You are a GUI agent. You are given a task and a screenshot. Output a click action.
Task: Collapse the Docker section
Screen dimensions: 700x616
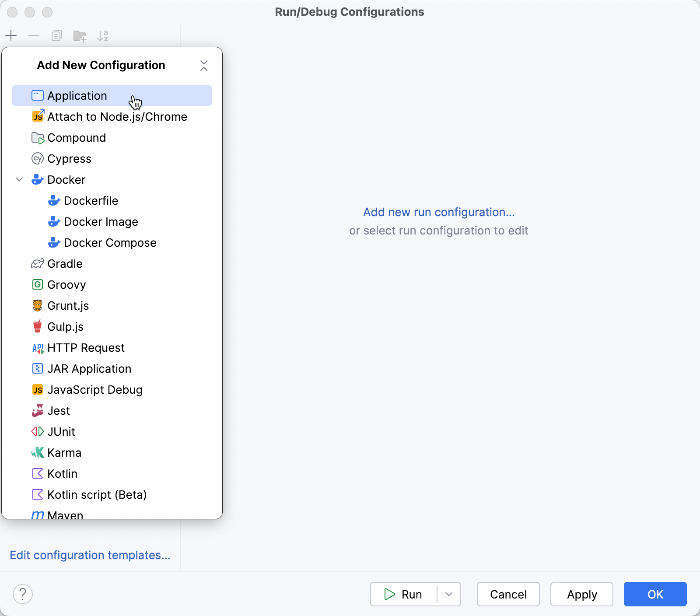[x=19, y=179]
